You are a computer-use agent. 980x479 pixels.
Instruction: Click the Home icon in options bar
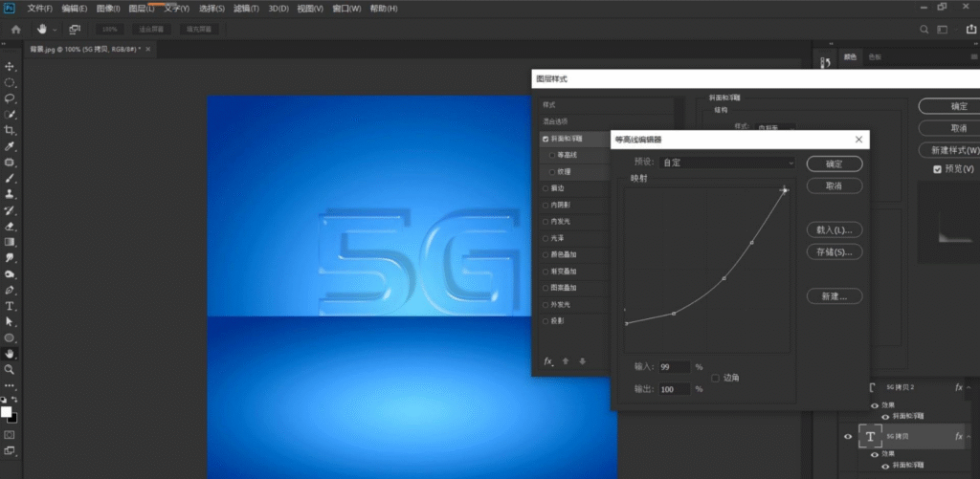(x=16, y=30)
